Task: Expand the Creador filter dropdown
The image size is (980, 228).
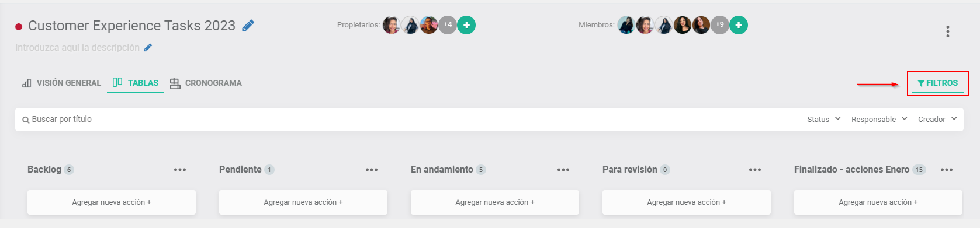Action: coord(938,119)
